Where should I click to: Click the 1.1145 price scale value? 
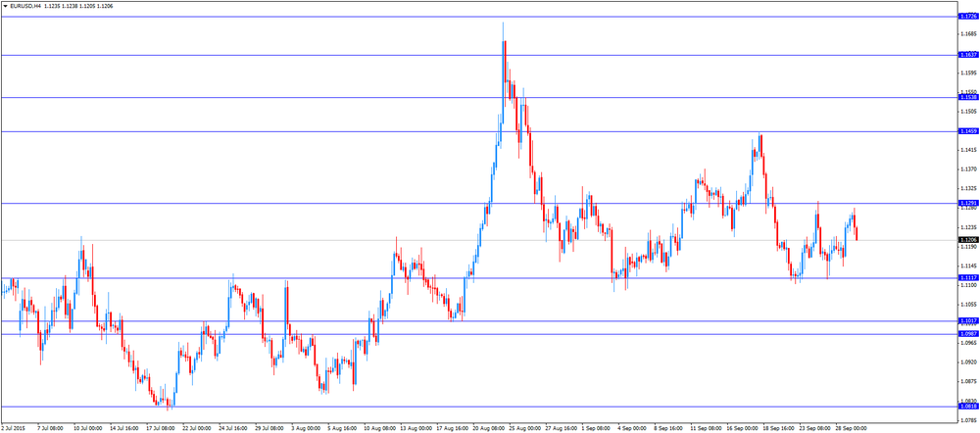coord(967,266)
